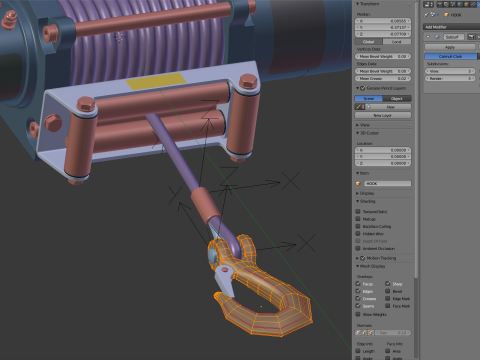This screenshot has width=480, height=360.
Task: Enable the Ambient Occlusion checkbox
Action: 358,248
